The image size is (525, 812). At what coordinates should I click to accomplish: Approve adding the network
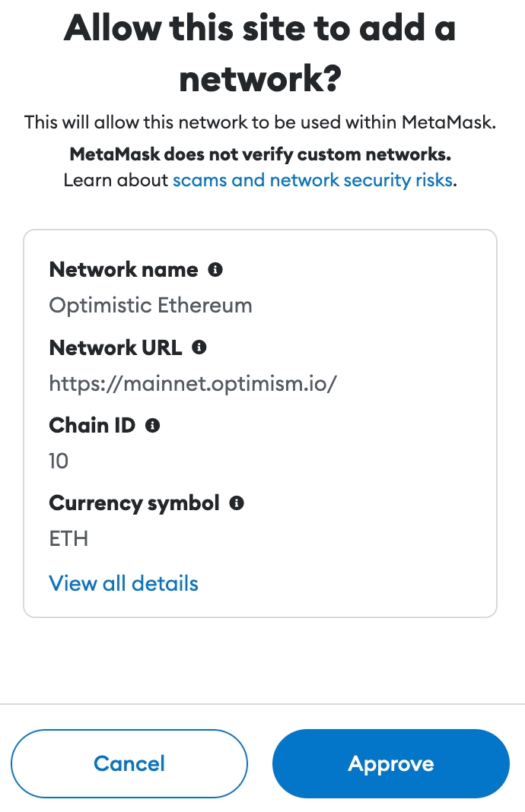tap(390, 763)
